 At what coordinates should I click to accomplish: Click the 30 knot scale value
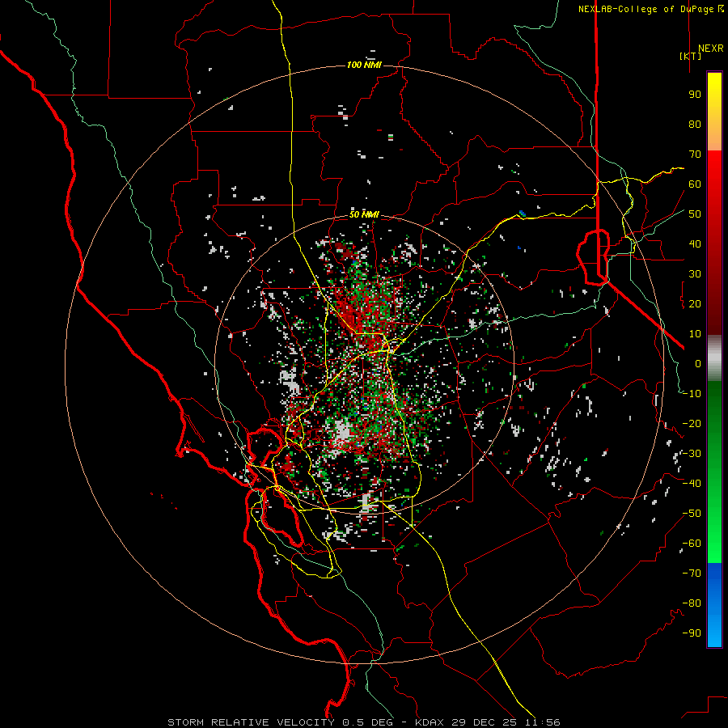coord(695,274)
